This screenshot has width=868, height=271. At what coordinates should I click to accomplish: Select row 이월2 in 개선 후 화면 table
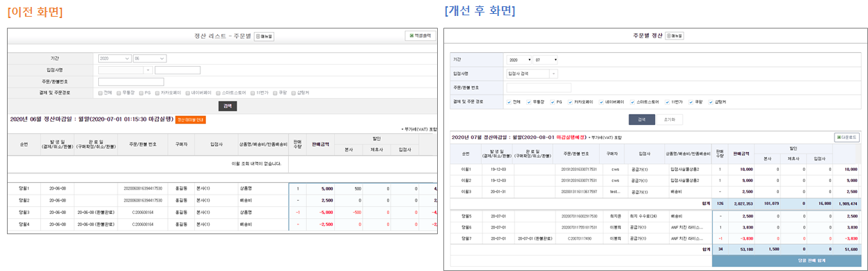[656, 180]
